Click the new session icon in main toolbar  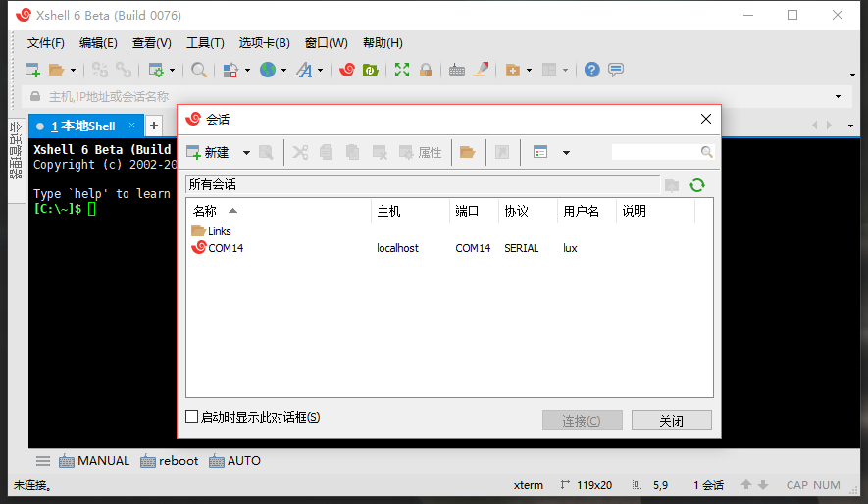pos(32,70)
